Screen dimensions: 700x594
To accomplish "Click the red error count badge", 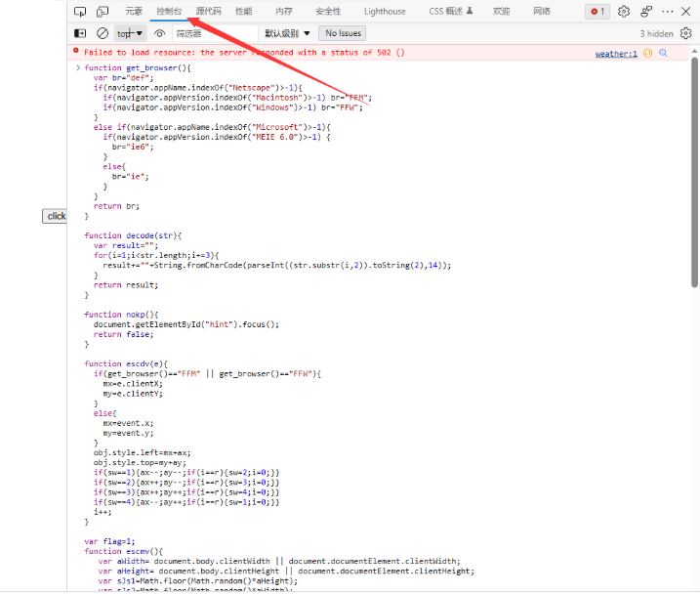I will coord(597,12).
